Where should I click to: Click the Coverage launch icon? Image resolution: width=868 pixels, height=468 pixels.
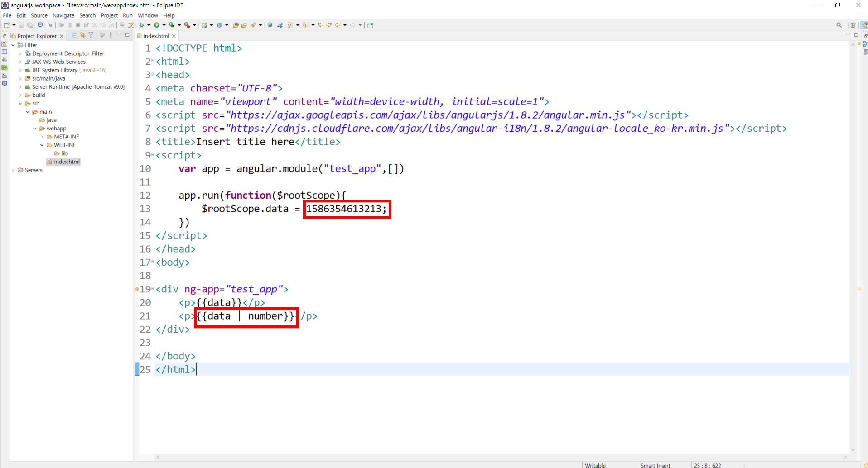click(x=172, y=25)
